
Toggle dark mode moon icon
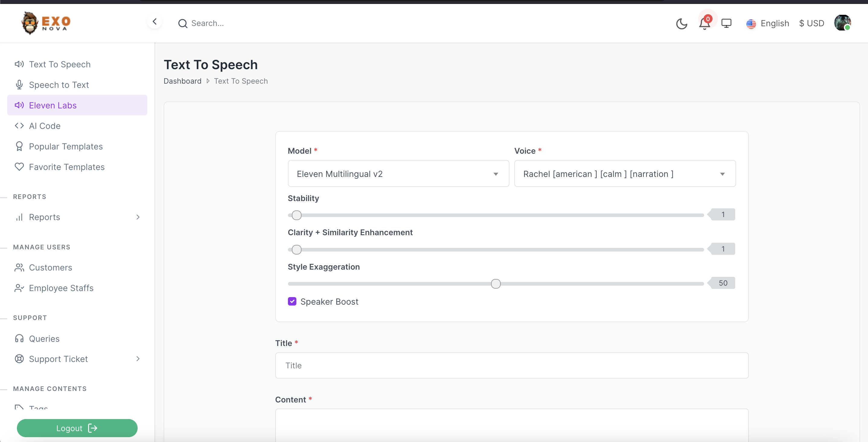pos(681,24)
